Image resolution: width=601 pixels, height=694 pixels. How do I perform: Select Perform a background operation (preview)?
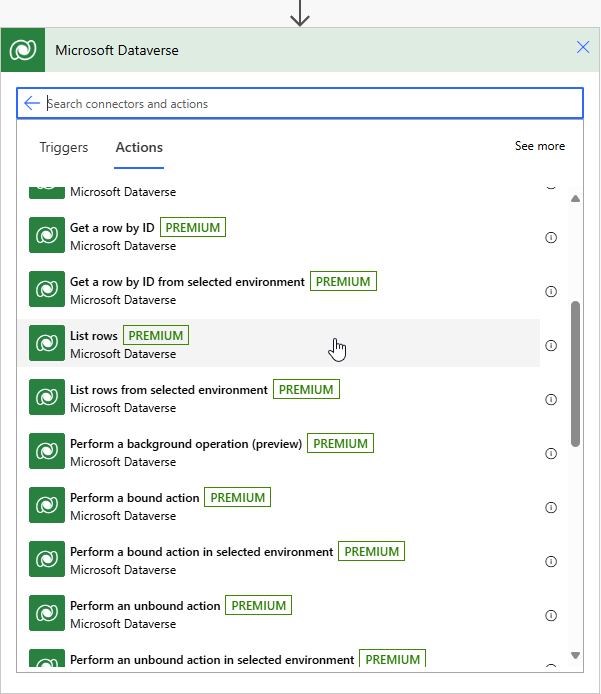click(279, 453)
